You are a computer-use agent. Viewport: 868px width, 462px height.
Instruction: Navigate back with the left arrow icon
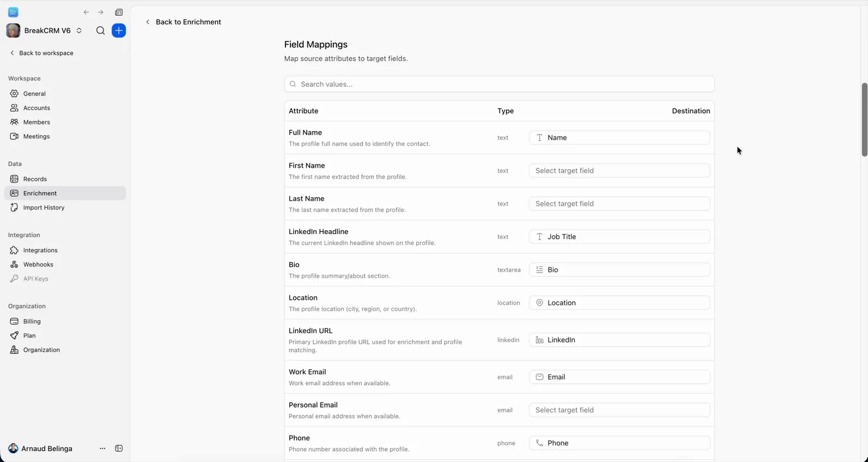click(86, 12)
